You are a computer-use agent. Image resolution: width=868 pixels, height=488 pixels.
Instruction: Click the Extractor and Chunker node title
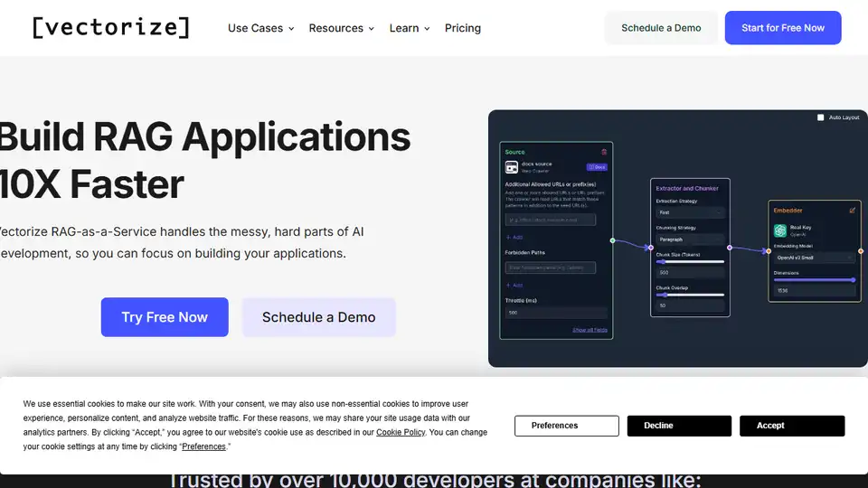(x=687, y=188)
